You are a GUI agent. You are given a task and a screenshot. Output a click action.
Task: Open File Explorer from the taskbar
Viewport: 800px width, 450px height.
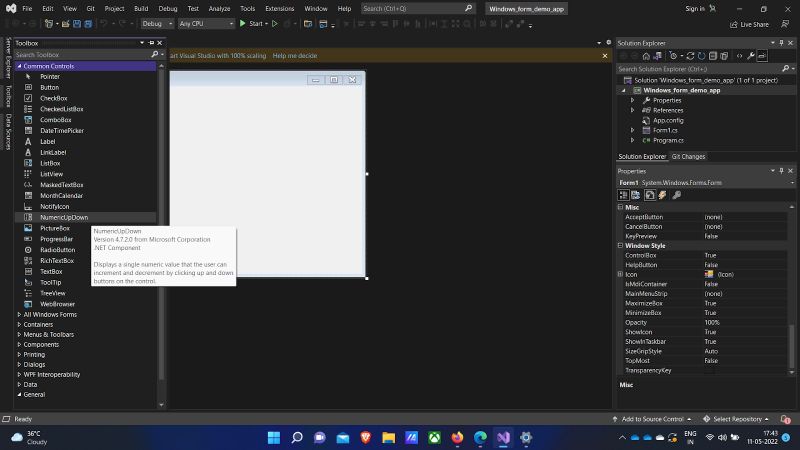click(x=389, y=437)
